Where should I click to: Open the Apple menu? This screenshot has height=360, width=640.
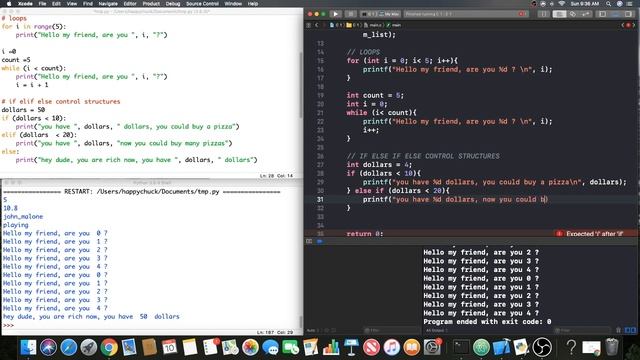point(9,4)
